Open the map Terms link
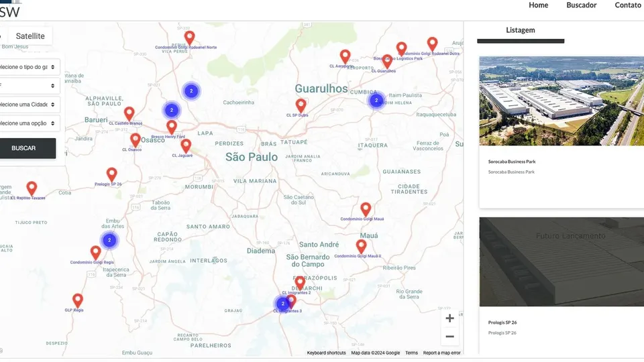 click(x=411, y=353)
